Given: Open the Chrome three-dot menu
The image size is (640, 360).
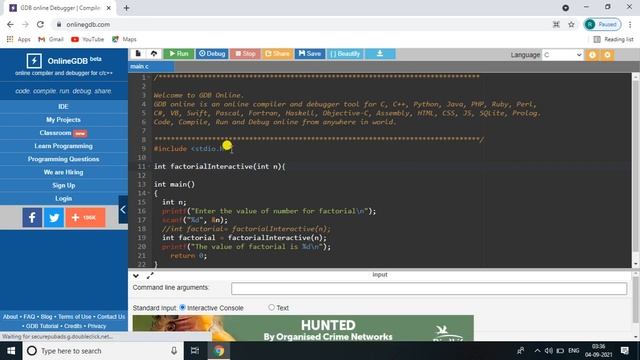Looking at the screenshot, I should (630, 24).
